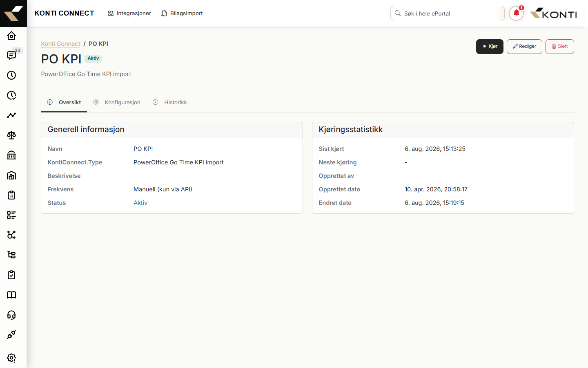This screenshot has height=368, width=588.
Task: Open the settings gear sidebar icon
Action: click(x=11, y=358)
